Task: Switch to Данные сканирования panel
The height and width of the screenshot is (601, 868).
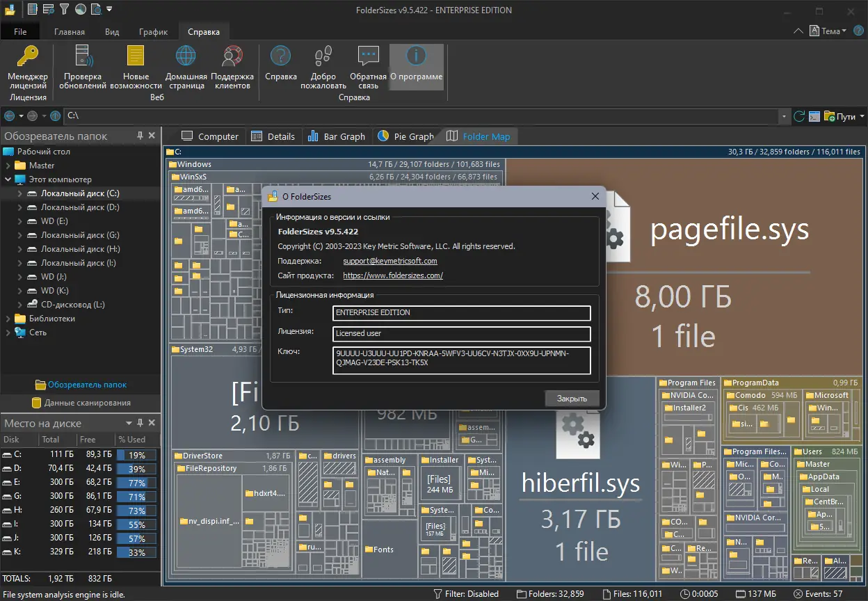Action: point(81,403)
